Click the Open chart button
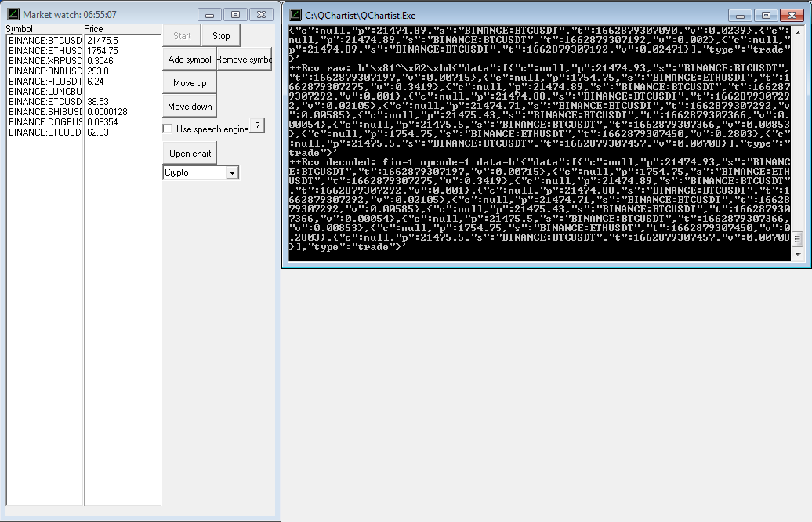812x522 pixels. 190,154
